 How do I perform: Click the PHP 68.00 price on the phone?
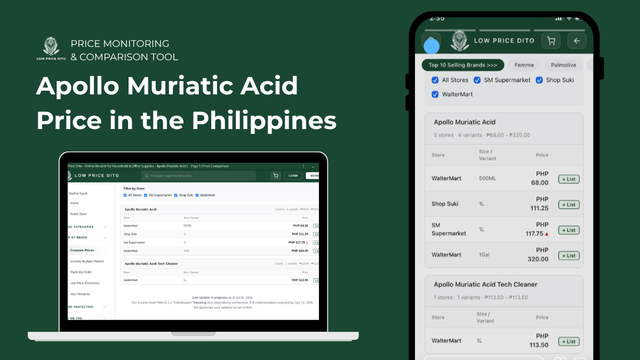click(x=540, y=178)
